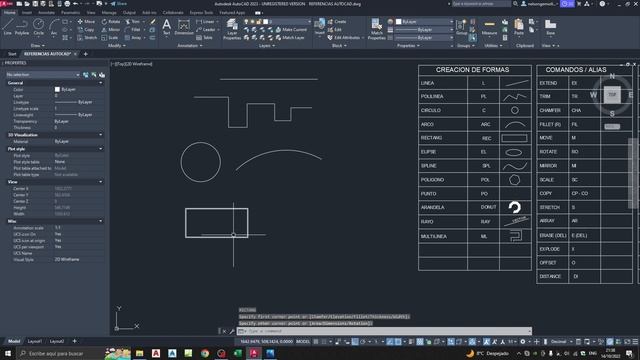Choose the Stretch command

[x=87, y=38]
